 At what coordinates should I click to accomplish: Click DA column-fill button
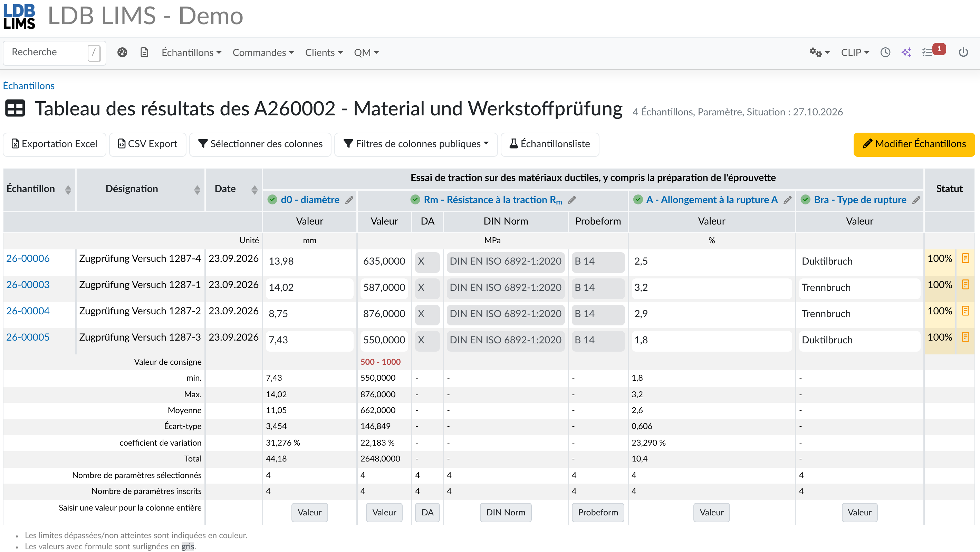click(x=427, y=512)
